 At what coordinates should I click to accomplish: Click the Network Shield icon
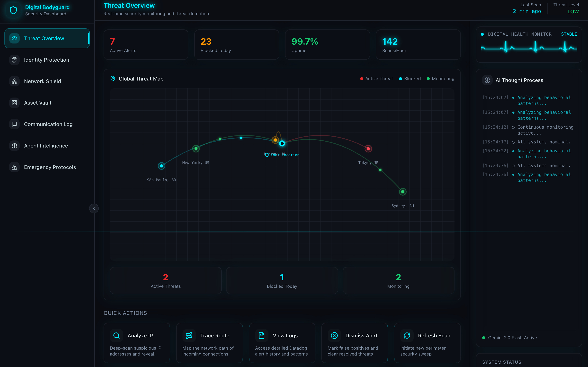(x=14, y=81)
